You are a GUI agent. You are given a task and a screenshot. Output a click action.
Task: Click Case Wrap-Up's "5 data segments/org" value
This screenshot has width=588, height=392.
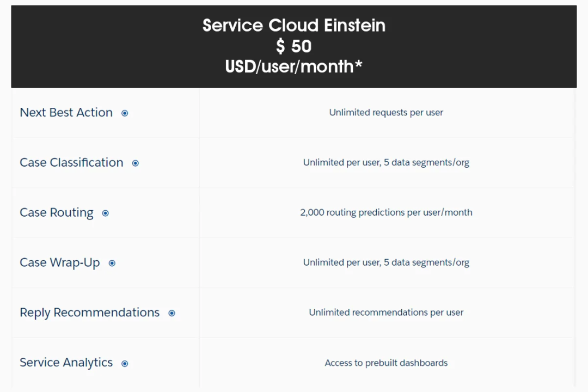[426, 262]
